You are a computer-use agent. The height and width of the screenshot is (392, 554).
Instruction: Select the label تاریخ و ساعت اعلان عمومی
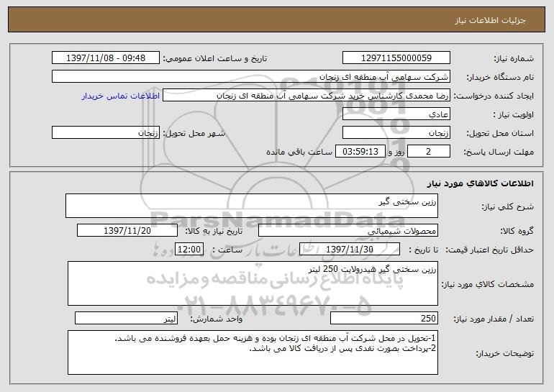coord(215,59)
